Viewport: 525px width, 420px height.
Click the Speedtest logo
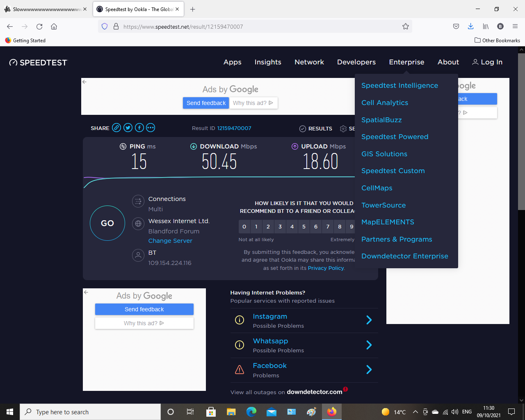(x=38, y=62)
